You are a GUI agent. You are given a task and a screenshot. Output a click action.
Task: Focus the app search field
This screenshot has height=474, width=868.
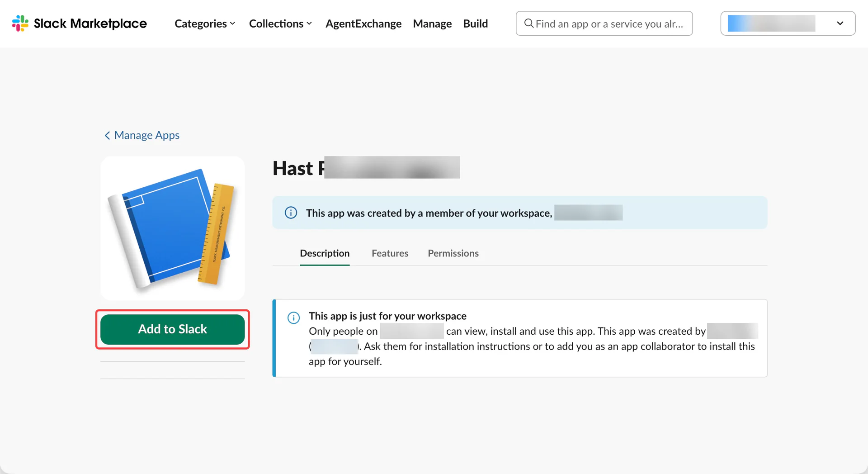[604, 24]
